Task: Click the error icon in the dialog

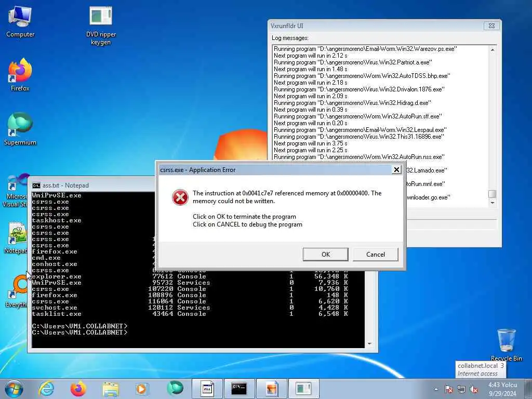Action: pyautogui.click(x=180, y=197)
